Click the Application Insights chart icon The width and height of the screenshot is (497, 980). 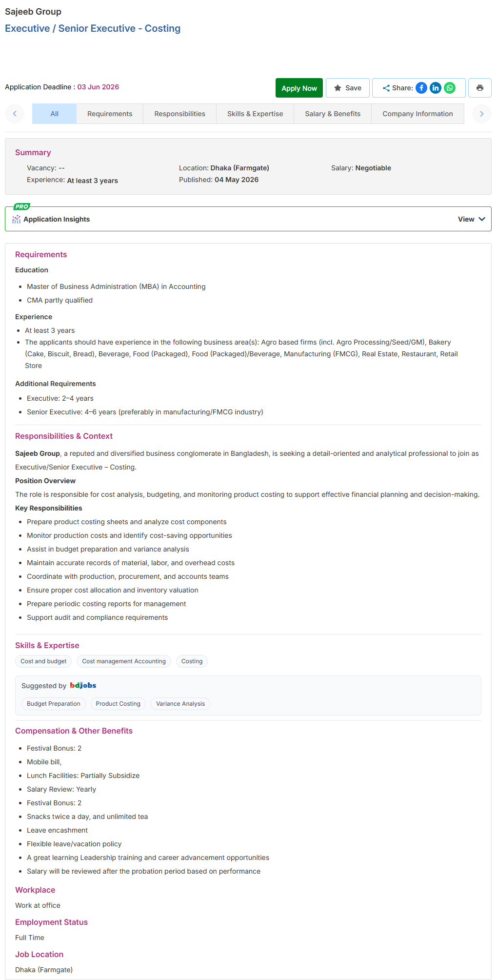[17, 219]
